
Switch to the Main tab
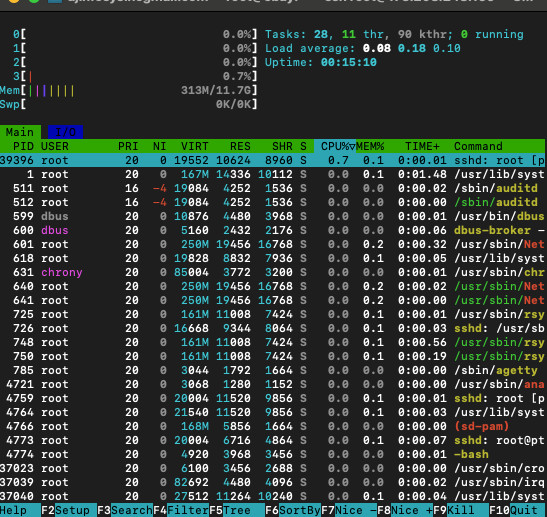point(20,132)
